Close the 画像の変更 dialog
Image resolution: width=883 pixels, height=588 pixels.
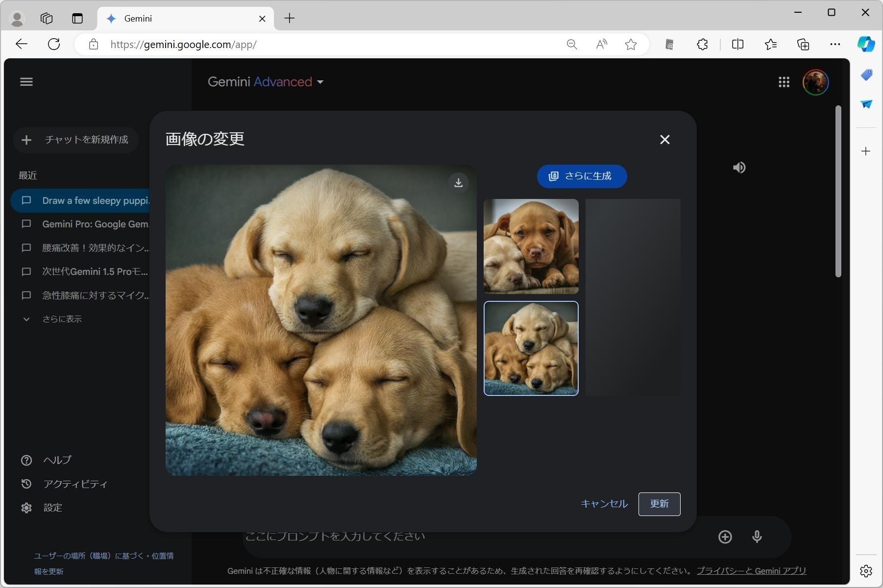pos(664,140)
